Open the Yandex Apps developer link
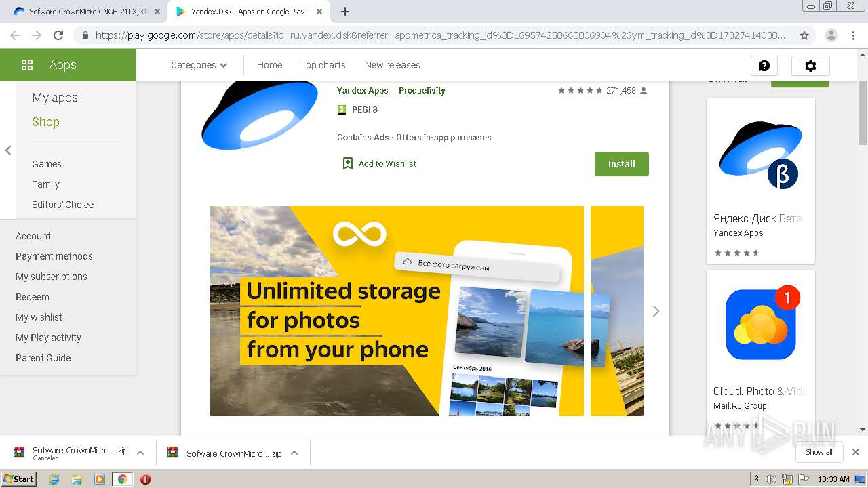This screenshot has width=868, height=488. [x=363, y=91]
